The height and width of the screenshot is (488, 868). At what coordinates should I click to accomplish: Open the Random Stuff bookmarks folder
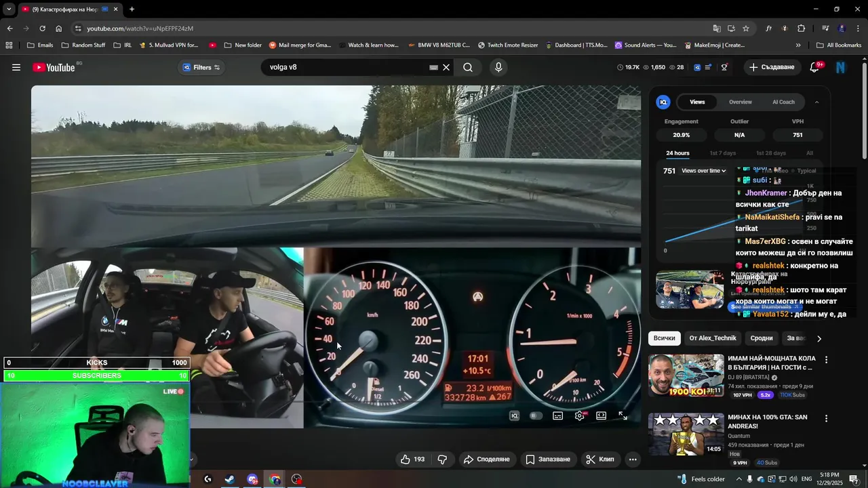83,45
